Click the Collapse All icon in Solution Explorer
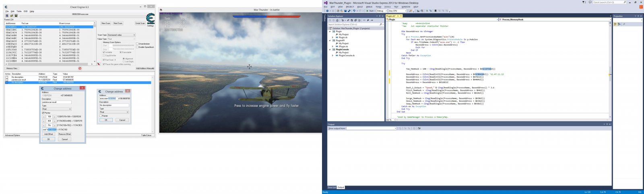The width and height of the screenshot is (644, 194). coord(355,20)
